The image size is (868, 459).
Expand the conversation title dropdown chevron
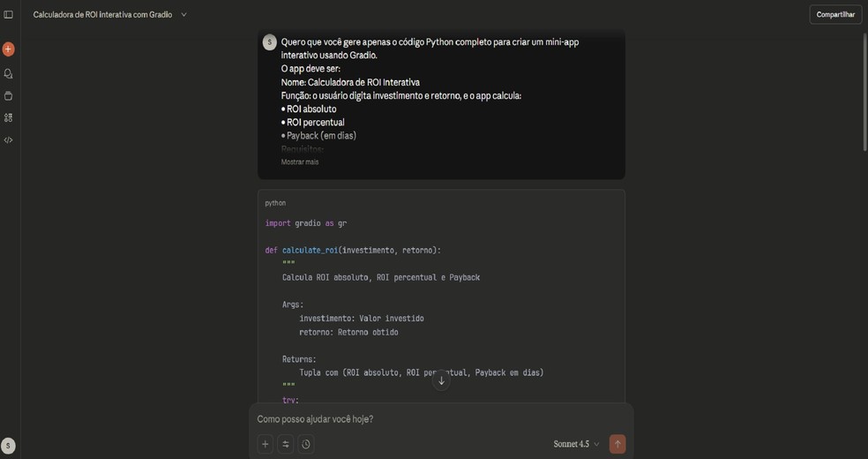183,15
